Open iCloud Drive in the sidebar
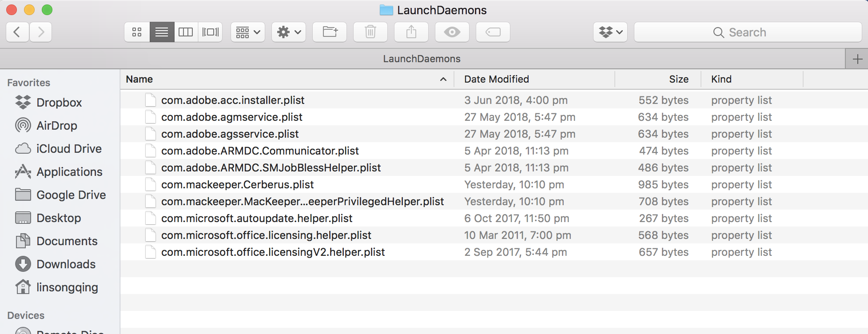868x334 pixels. 58,149
